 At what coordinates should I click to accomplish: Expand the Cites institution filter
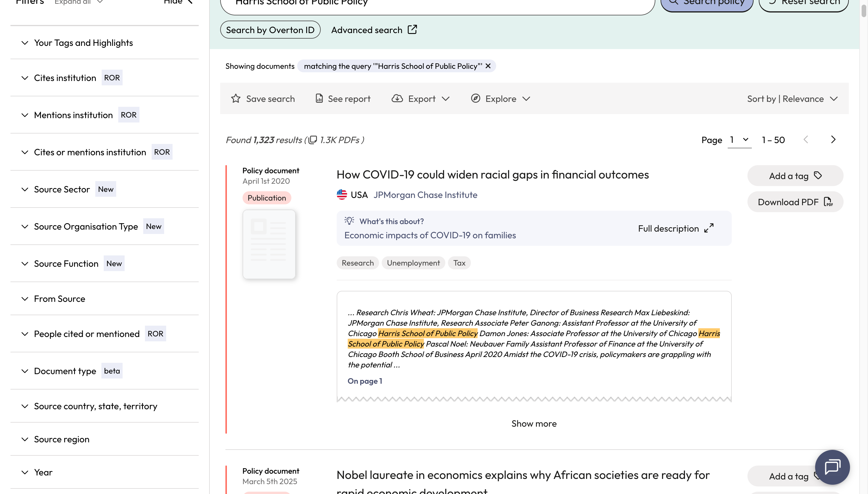tap(105, 78)
